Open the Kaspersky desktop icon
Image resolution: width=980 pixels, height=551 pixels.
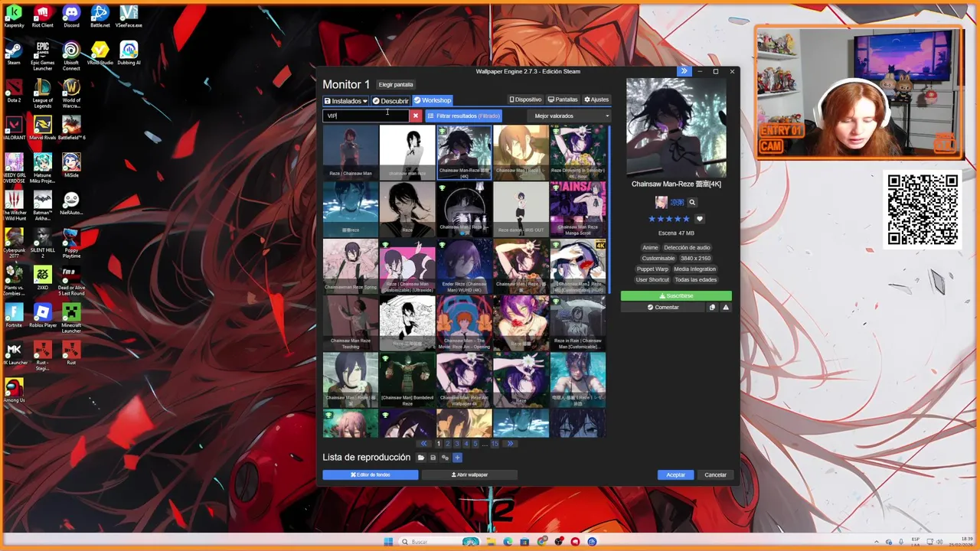14,15
